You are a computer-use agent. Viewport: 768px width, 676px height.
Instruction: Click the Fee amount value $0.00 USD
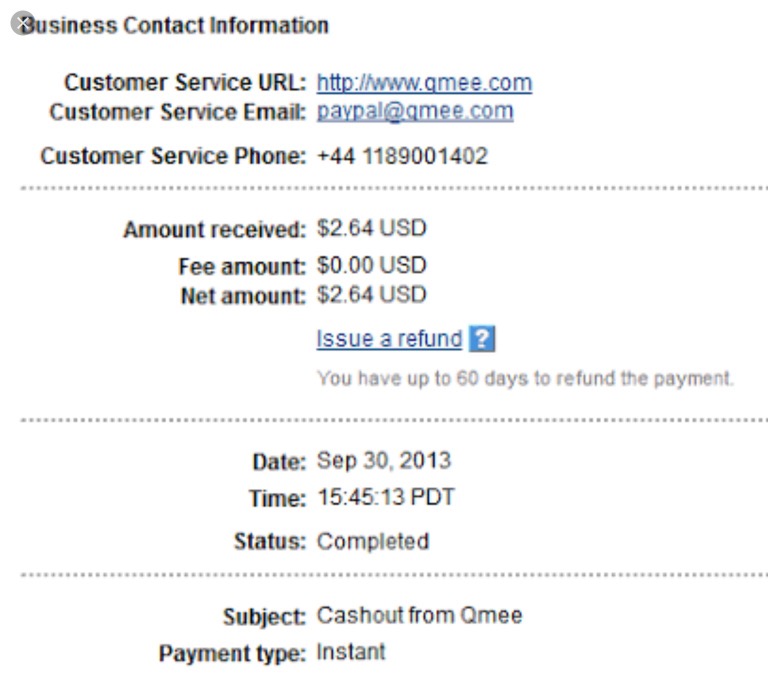(x=371, y=266)
